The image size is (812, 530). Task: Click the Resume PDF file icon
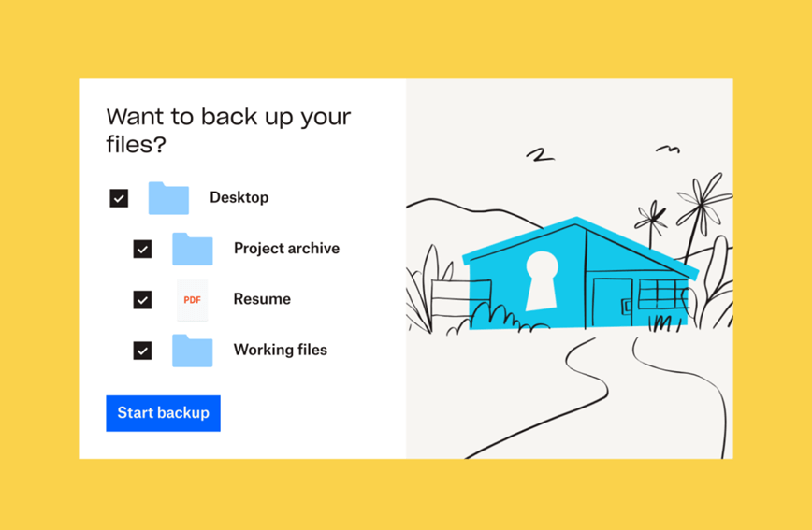192,300
